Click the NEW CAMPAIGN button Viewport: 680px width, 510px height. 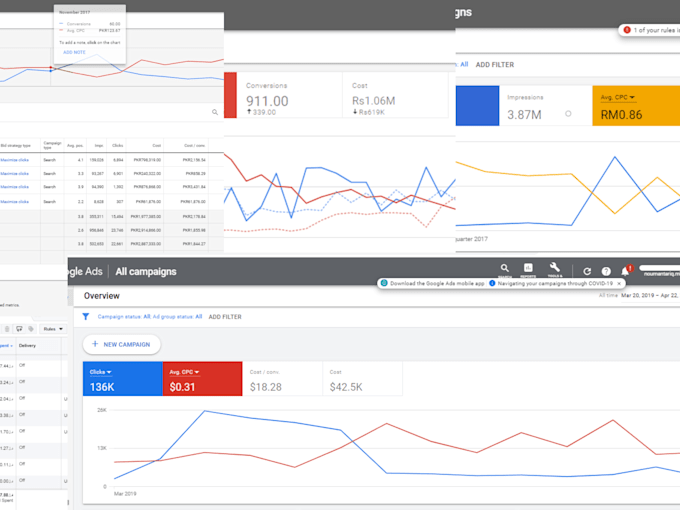click(x=121, y=344)
